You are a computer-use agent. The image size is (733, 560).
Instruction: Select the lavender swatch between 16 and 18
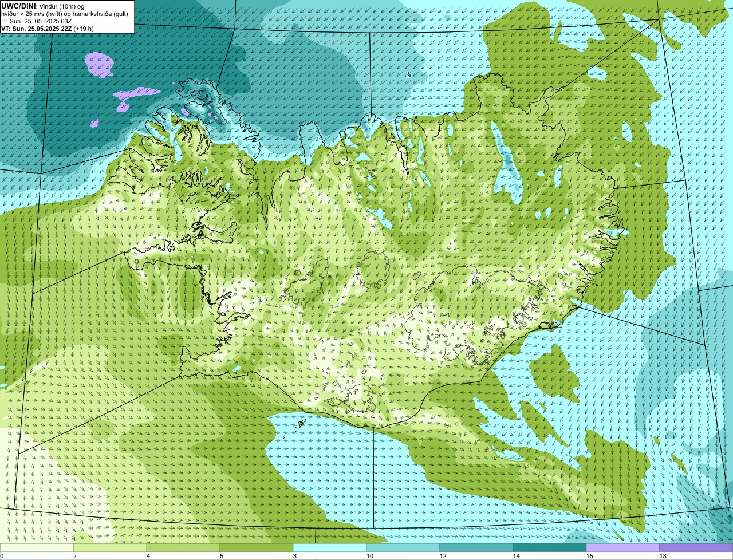(x=623, y=547)
